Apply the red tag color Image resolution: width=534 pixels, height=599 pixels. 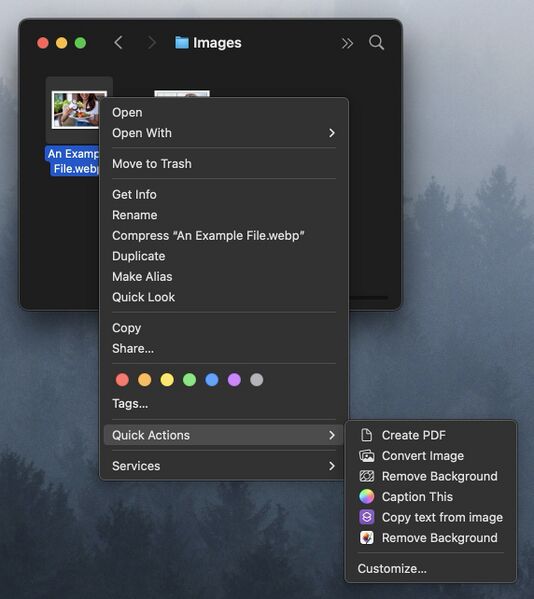pyautogui.click(x=122, y=380)
